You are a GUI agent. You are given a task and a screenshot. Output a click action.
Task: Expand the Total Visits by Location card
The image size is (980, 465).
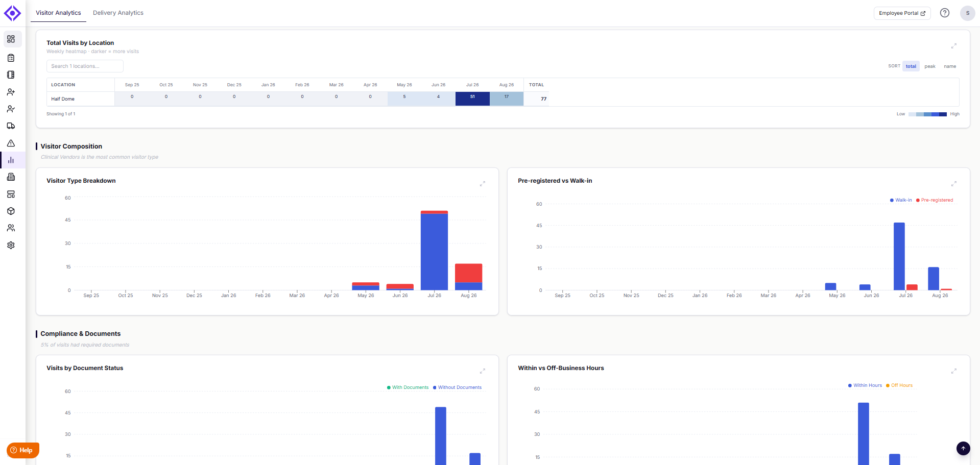tap(953, 46)
